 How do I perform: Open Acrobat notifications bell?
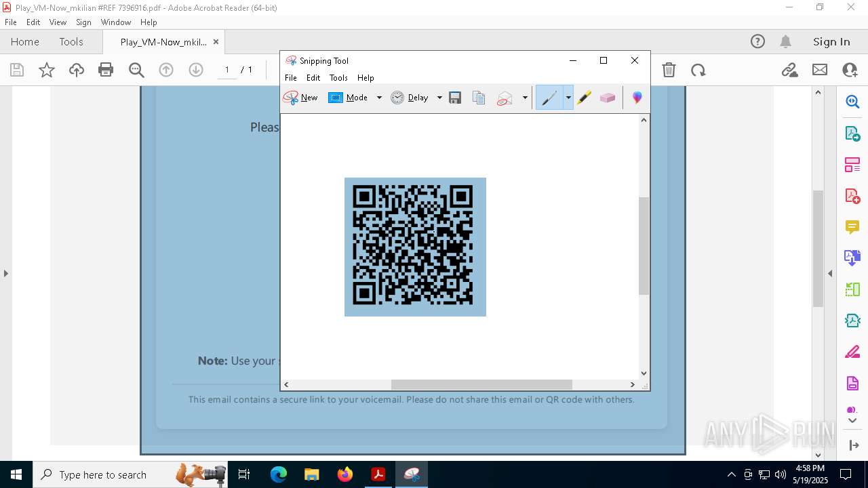[786, 42]
